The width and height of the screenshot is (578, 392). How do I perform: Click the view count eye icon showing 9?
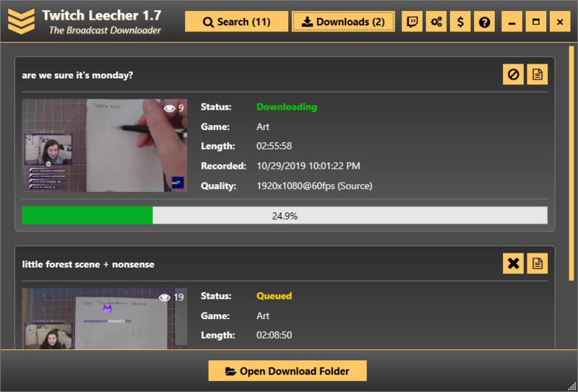(x=170, y=108)
